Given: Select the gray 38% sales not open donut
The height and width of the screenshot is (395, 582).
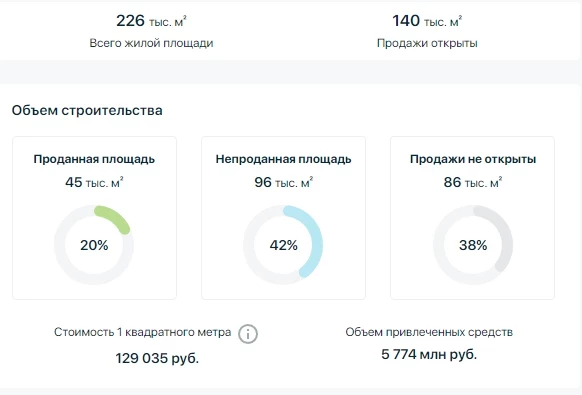Looking at the screenshot, I should [473, 245].
